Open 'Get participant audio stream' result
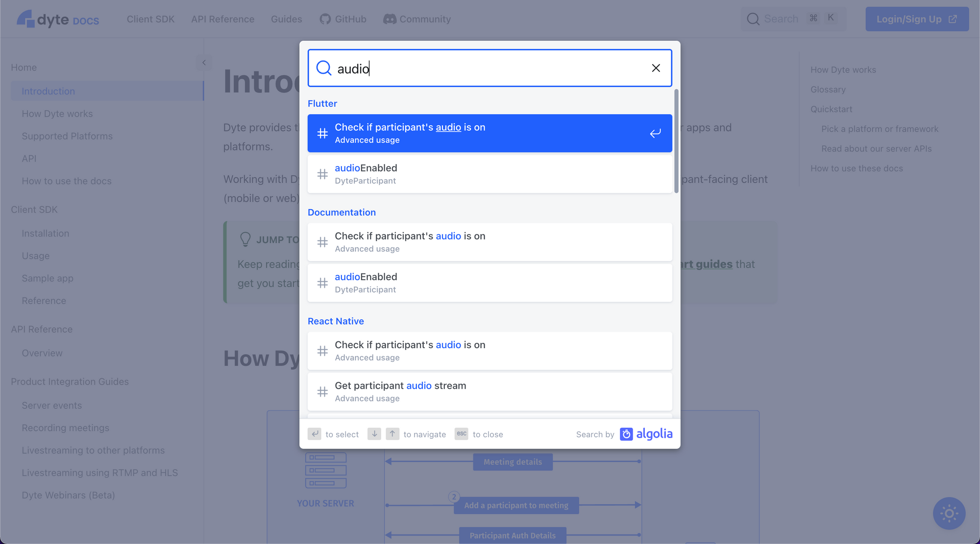The height and width of the screenshot is (544, 980). 490,392
